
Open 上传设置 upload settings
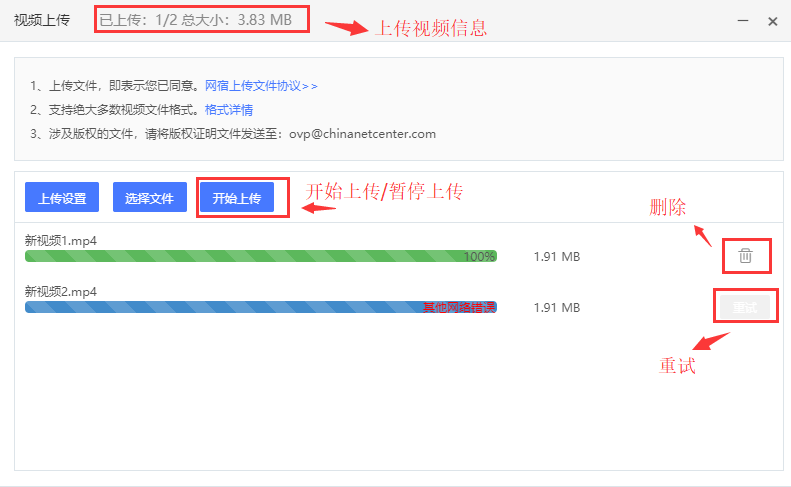tap(62, 197)
